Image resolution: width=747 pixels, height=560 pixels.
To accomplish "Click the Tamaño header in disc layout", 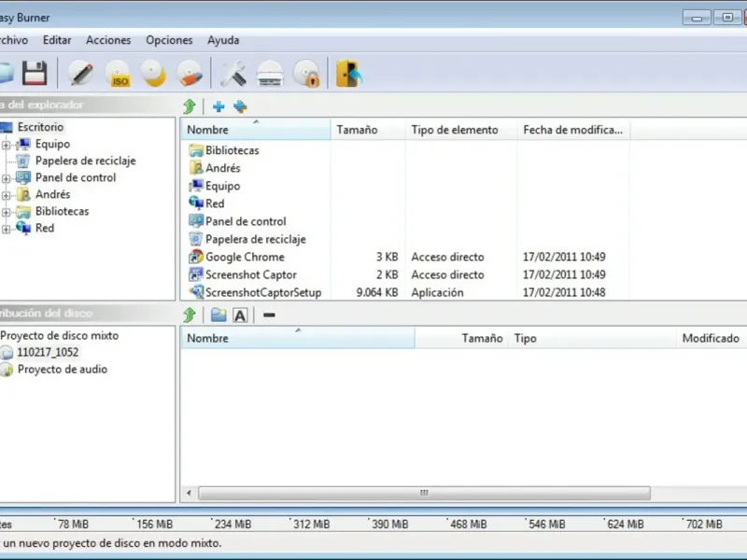I will point(461,338).
